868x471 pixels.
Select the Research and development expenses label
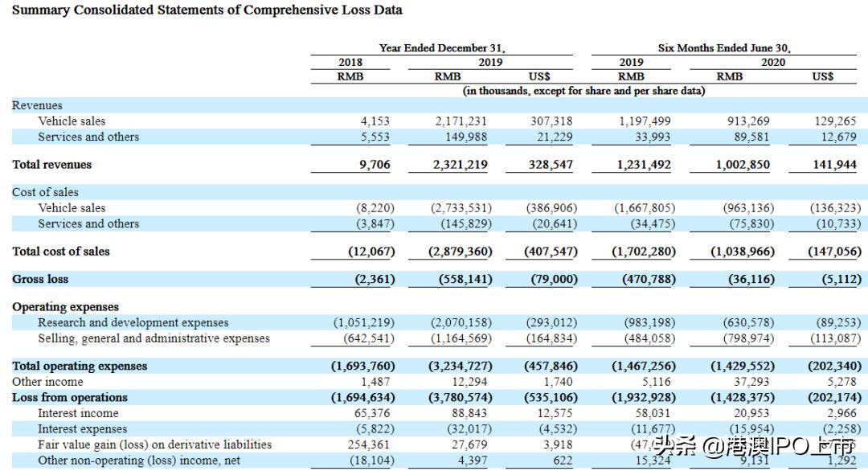[x=133, y=323]
